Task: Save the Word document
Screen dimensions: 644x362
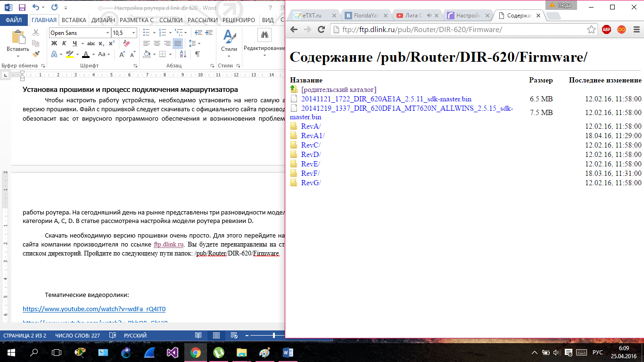Action: pyautogui.click(x=22, y=8)
